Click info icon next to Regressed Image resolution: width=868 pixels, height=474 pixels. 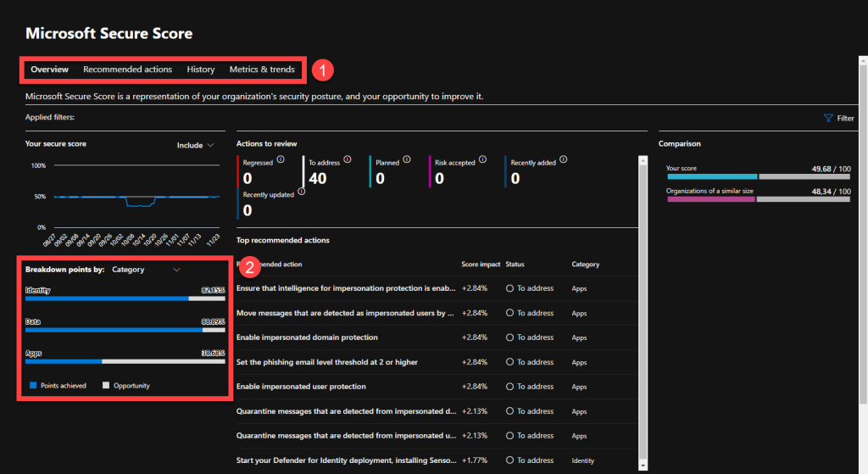click(280, 159)
